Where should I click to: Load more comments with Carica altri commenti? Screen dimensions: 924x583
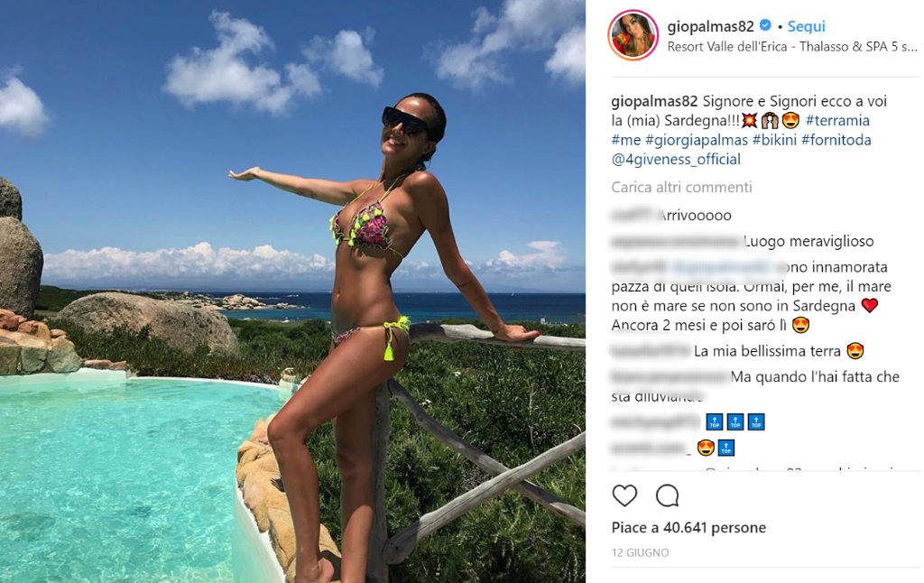(x=682, y=187)
